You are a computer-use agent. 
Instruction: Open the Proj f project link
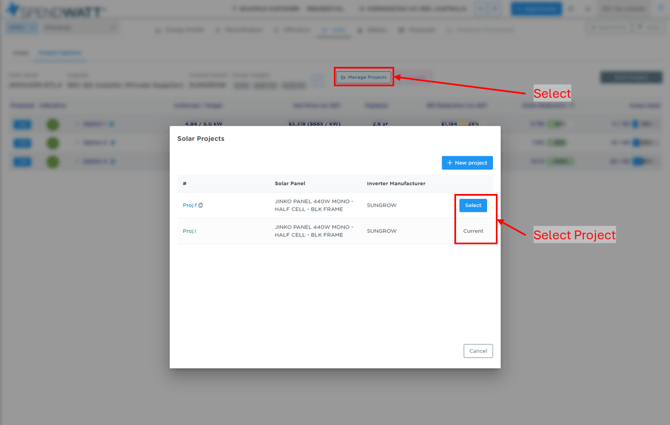pos(189,205)
